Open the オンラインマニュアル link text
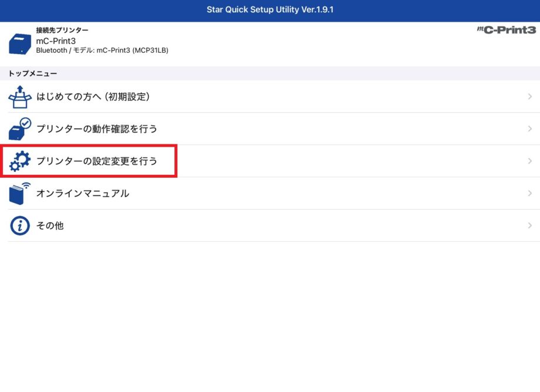This screenshot has width=540, height=392. tap(83, 193)
